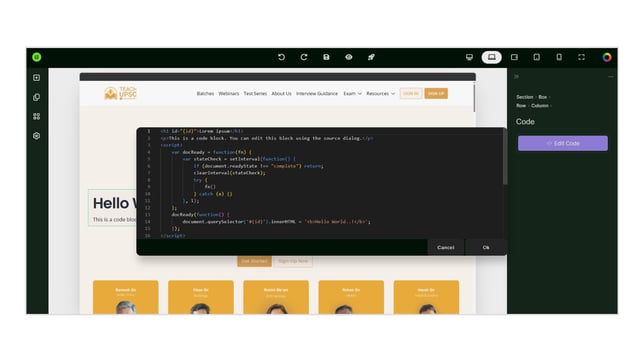Redo the last change
Screen dimensions: 644x362
pyautogui.click(x=304, y=57)
